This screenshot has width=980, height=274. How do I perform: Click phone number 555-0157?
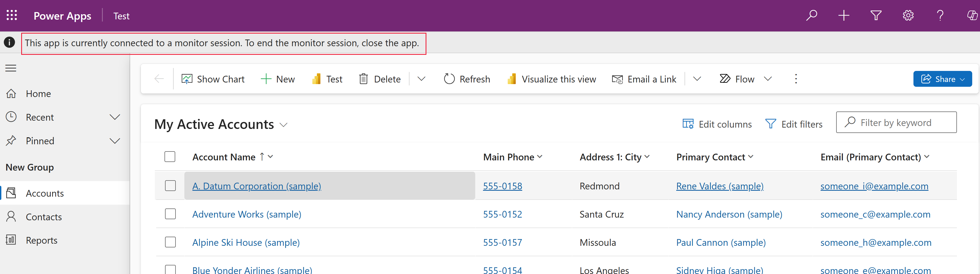coord(502,242)
